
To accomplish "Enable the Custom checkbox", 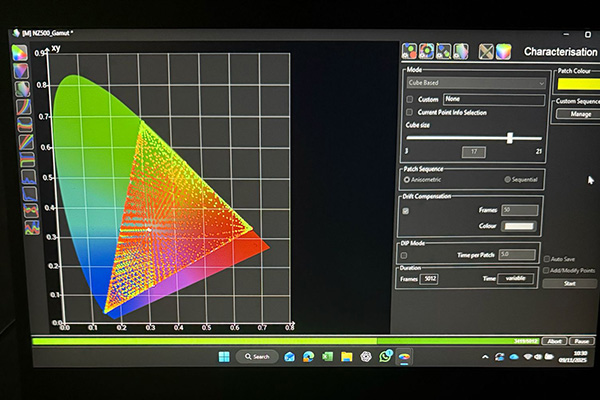I will pyautogui.click(x=409, y=100).
